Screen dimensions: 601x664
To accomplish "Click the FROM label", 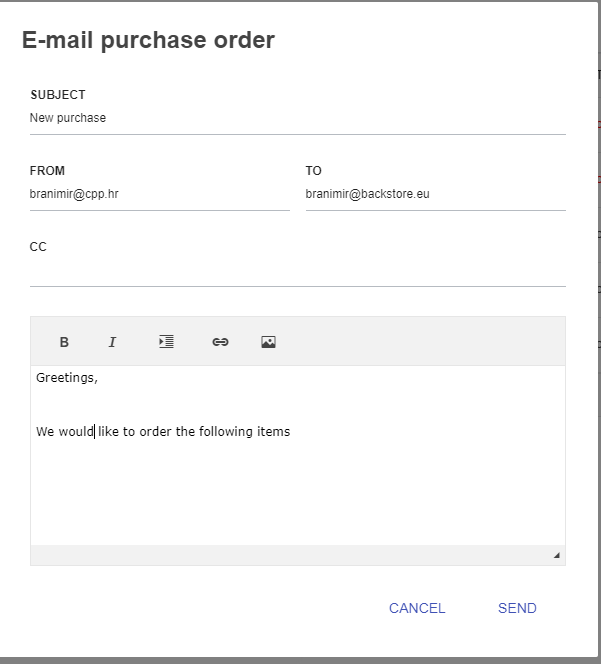I will 47,171.
